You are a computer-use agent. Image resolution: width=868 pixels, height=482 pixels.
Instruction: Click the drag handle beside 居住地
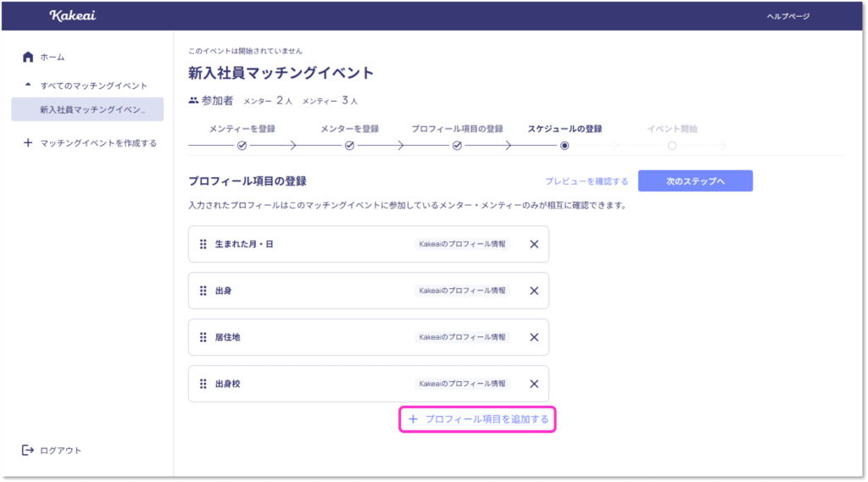[x=203, y=337]
